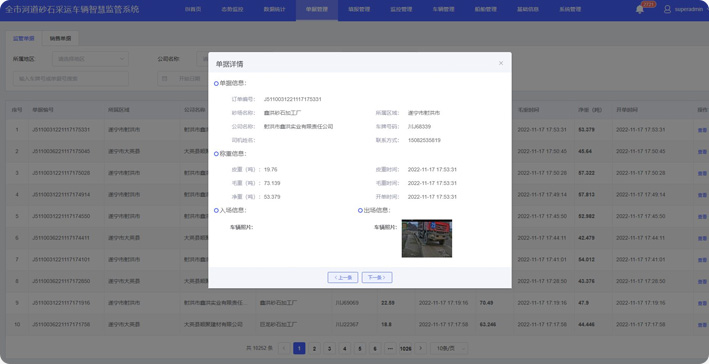The image size is (709, 364).
Task: Open the notification bell
Action: [x=639, y=9]
